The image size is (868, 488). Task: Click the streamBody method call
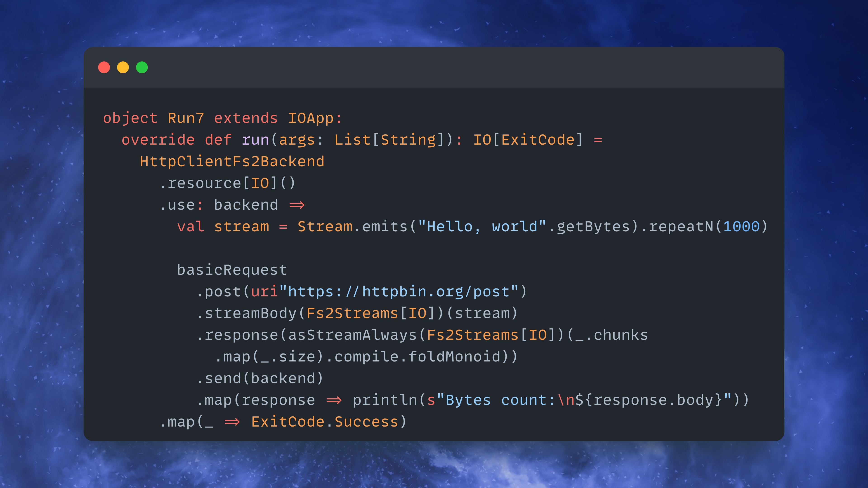pyautogui.click(x=251, y=313)
